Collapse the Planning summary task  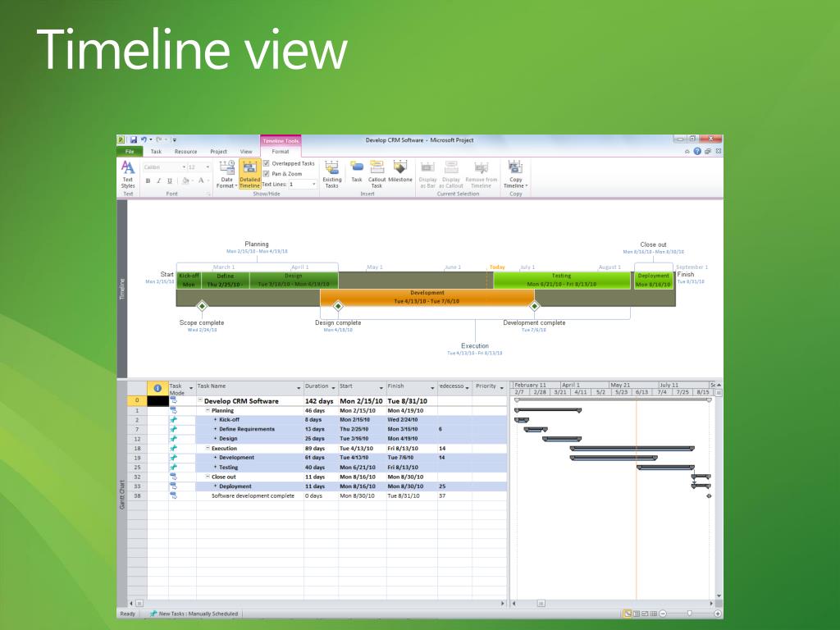coord(208,410)
